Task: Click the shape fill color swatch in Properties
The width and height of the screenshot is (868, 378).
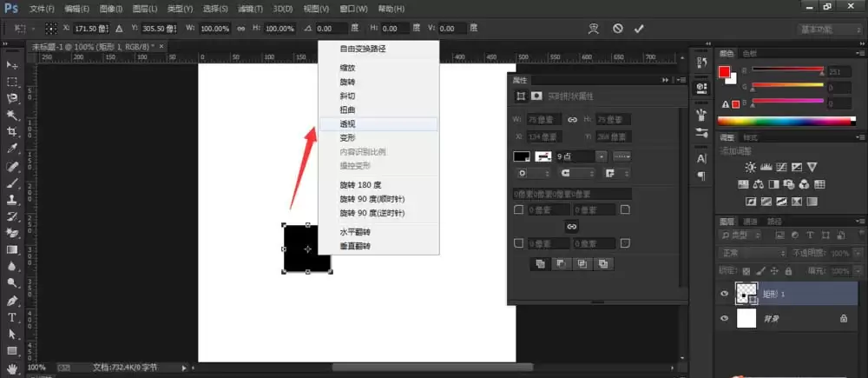Action: [522, 157]
